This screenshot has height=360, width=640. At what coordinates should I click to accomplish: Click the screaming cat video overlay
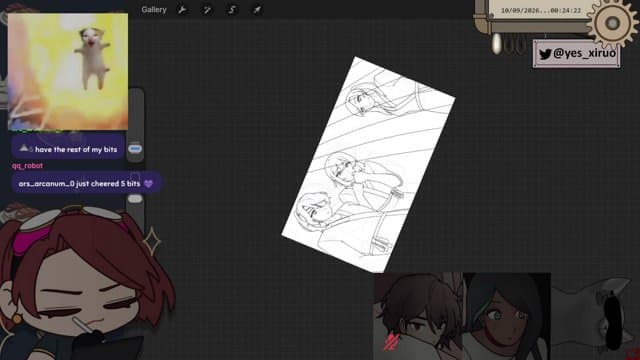coord(68,72)
